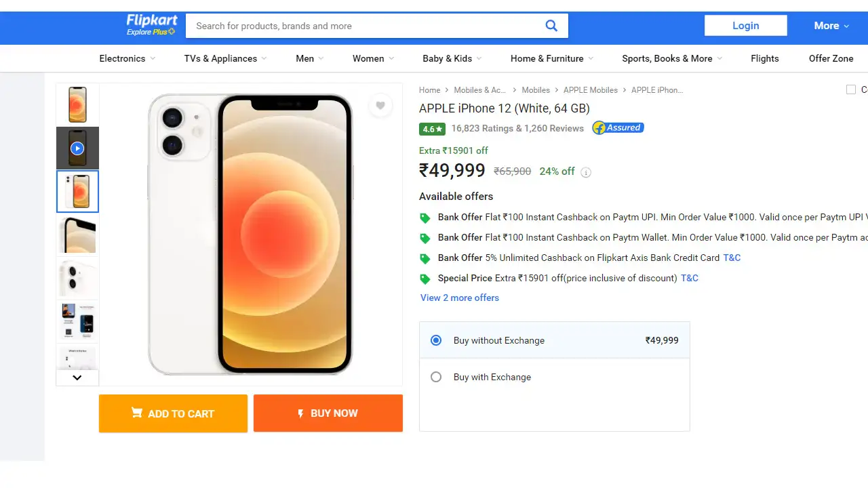Open the Offer Zone menu item
Image resolution: width=868 pixels, height=488 pixels.
(831, 58)
